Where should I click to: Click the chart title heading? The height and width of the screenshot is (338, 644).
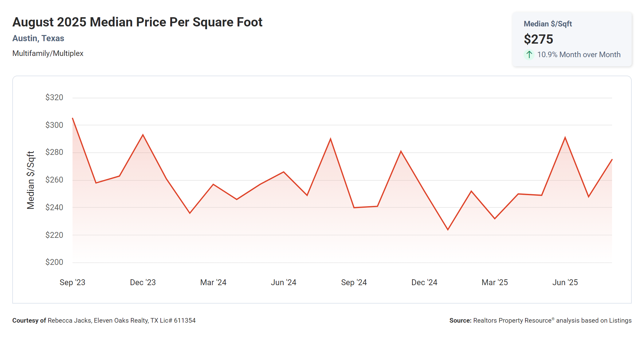click(137, 22)
